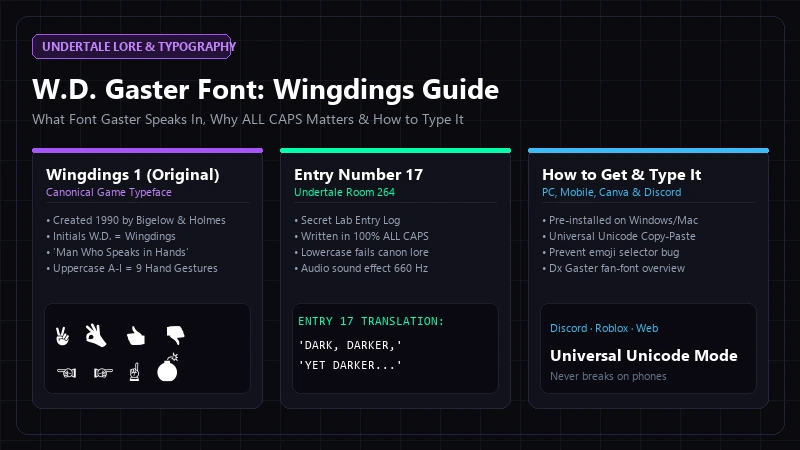Select the 'Initials W.D. = Wingdings' bullet
800x450 pixels.
point(111,236)
